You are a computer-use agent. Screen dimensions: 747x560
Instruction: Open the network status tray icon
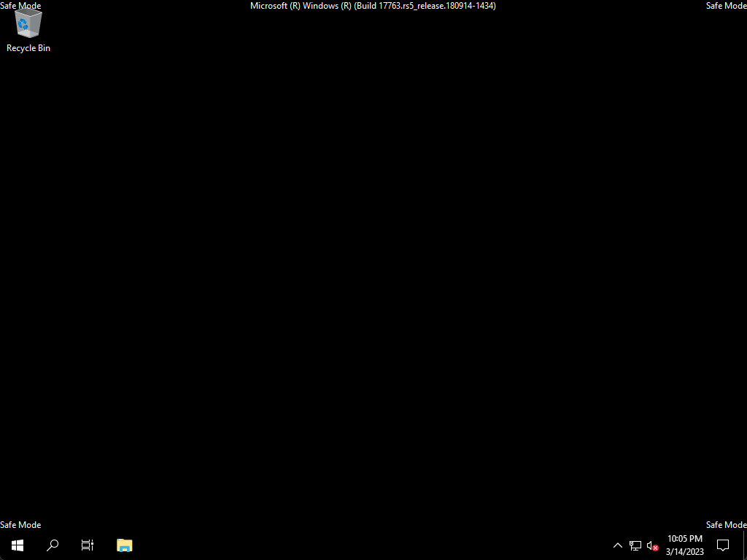[635, 545]
